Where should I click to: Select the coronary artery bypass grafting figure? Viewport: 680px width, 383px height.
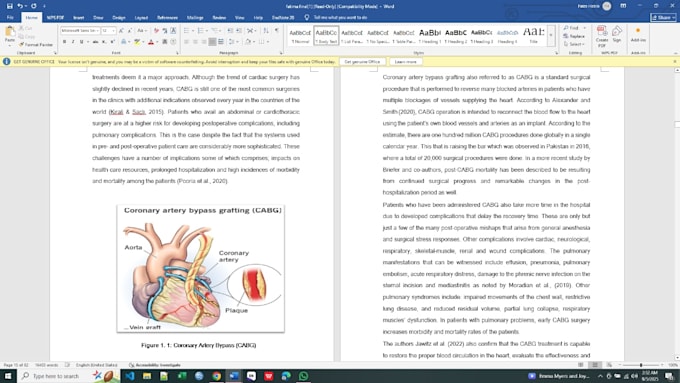[200, 268]
